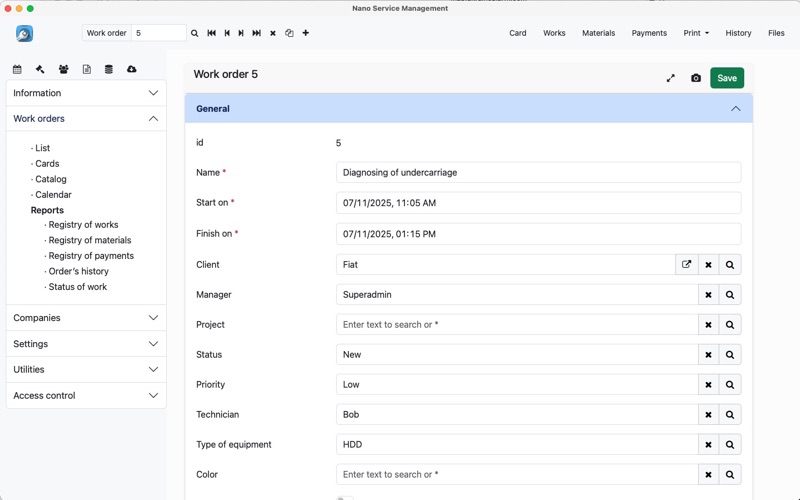Viewport: 800px width, 500px height.
Task: Open the Order's history report
Action: (x=79, y=271)
